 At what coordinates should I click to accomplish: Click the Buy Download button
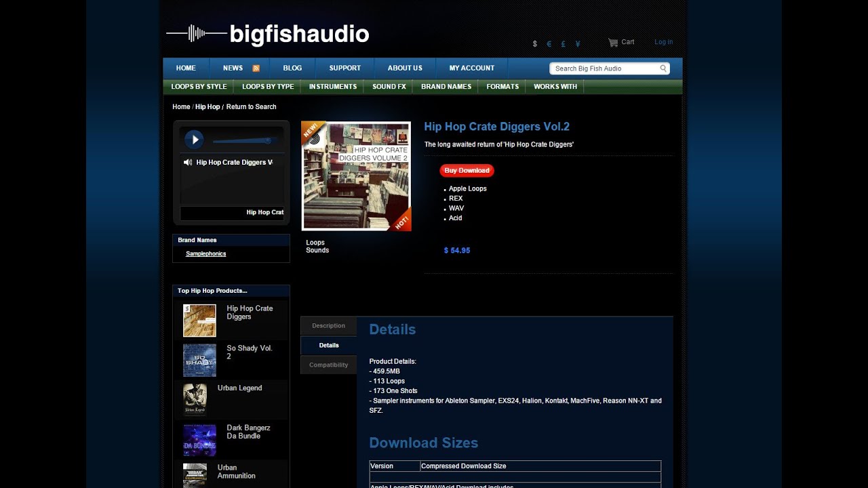pos(467,171)
